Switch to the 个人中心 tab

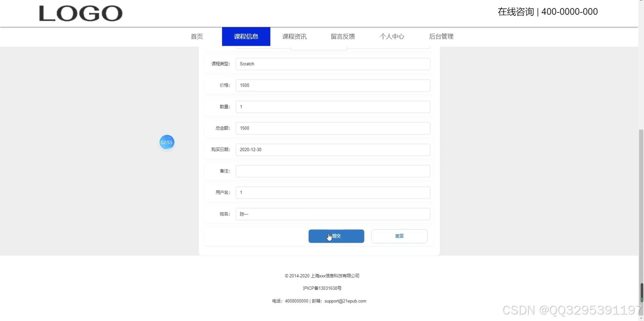[392, 37]
